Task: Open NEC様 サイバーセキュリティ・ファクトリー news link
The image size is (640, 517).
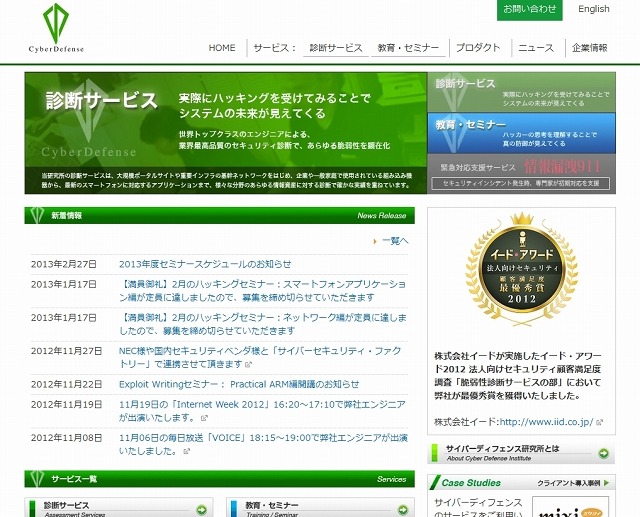Action: click(260, 357)
